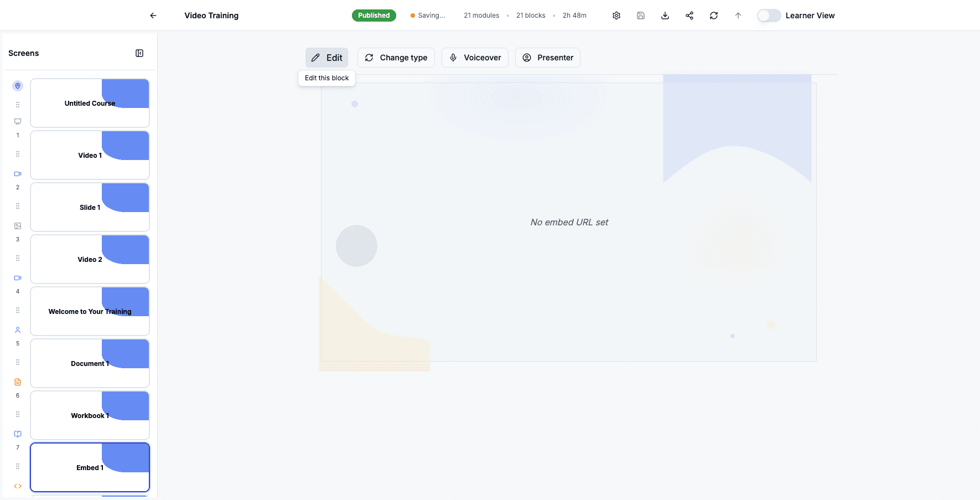Image resolution: width=980 pixels, height=500 pixels.
Task: Open the Presenter options
Action: pyautogui.click(x=547, y=58)
